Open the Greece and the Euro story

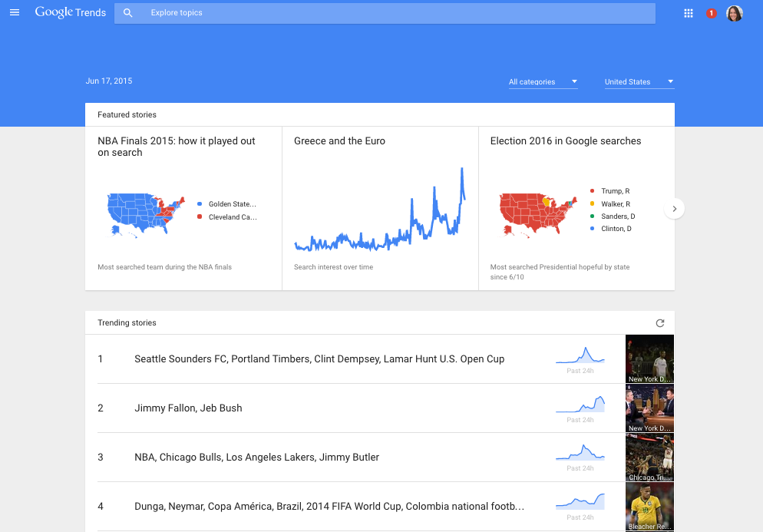click(339, 141)
